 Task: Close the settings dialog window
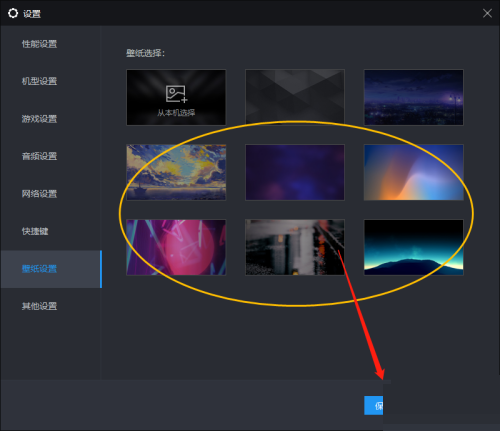[x=487, y=13]
